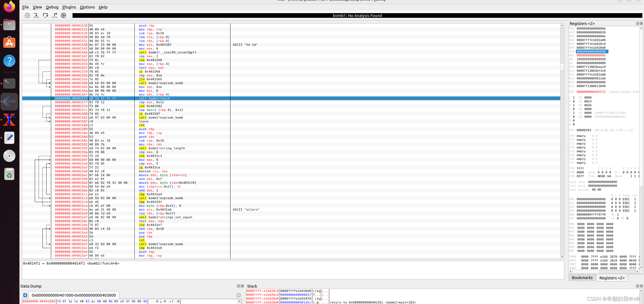Add a new Data Dump tab
The width and height of the screenshot is (644, 304).
coord(25,295)
